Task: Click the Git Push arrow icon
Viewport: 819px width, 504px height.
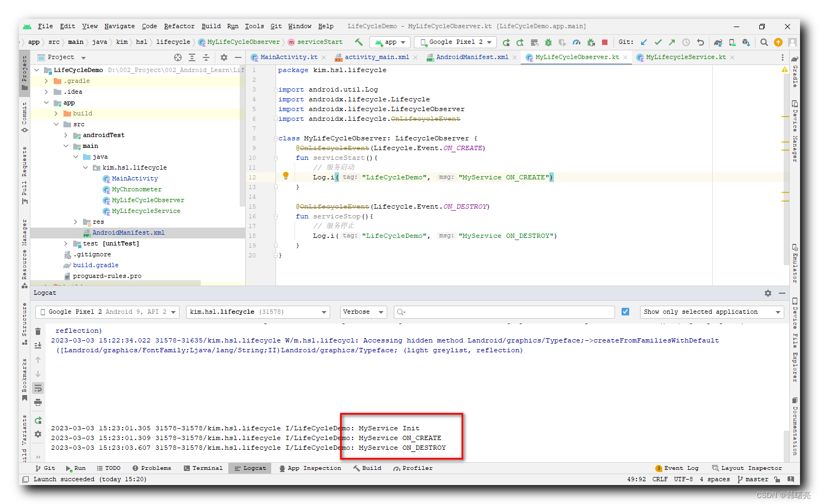Action: 672,42
